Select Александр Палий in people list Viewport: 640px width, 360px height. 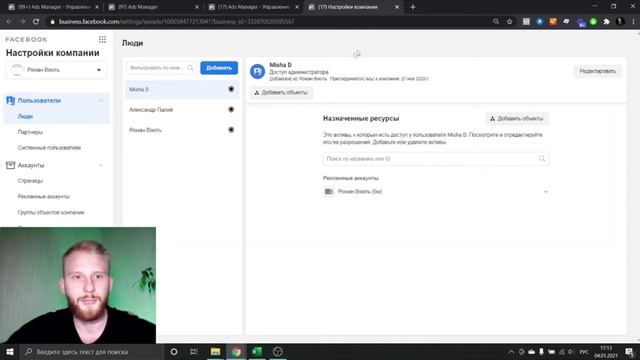tap(182, 109)
